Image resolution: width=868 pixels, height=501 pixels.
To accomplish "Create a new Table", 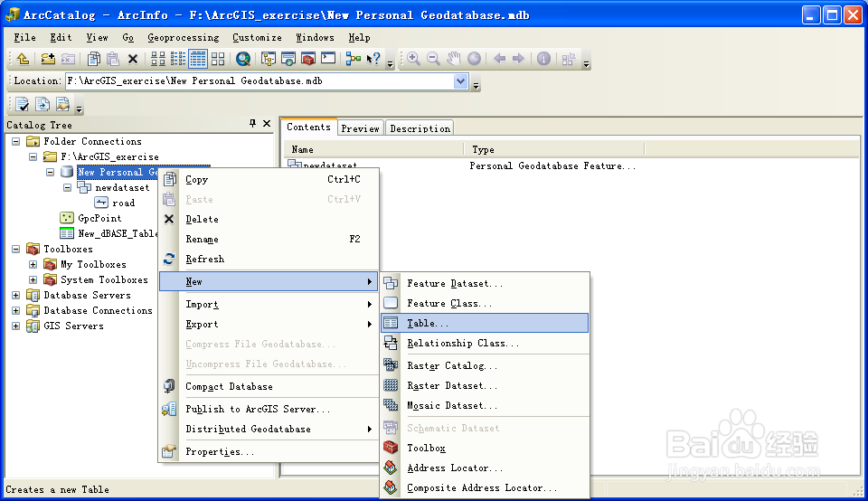I will pos(485,323).
